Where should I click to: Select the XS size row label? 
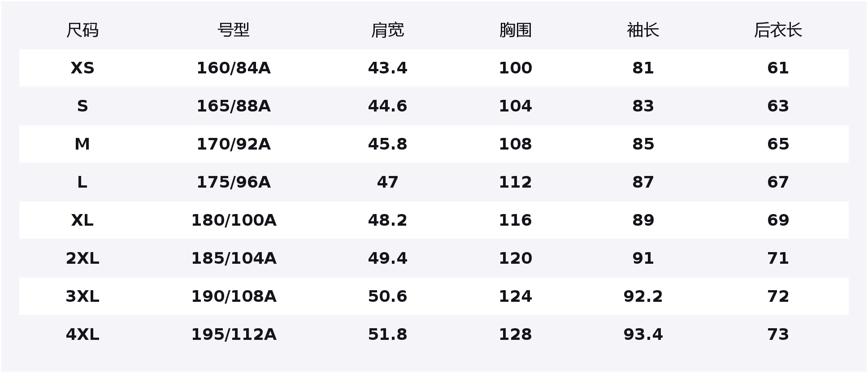pyautogui.click(x=82, y=68)
